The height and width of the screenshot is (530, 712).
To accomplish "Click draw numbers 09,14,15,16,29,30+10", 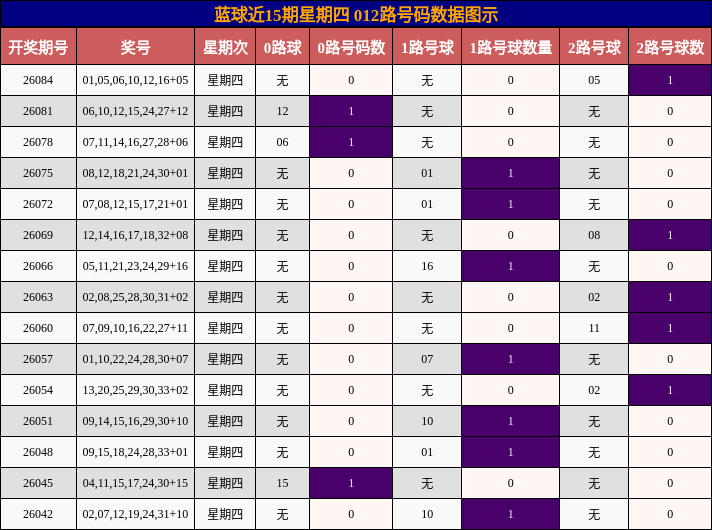I will [x=135, y=421].
